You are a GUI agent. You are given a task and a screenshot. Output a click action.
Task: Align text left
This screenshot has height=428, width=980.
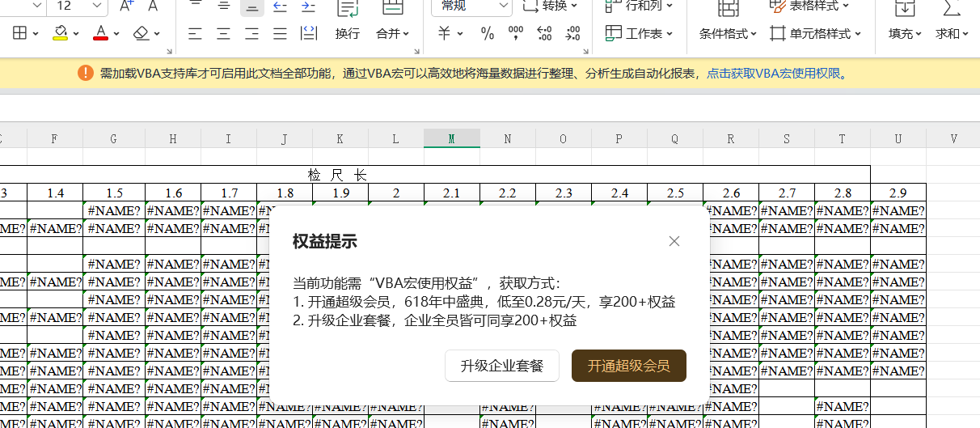click(195, 33)
